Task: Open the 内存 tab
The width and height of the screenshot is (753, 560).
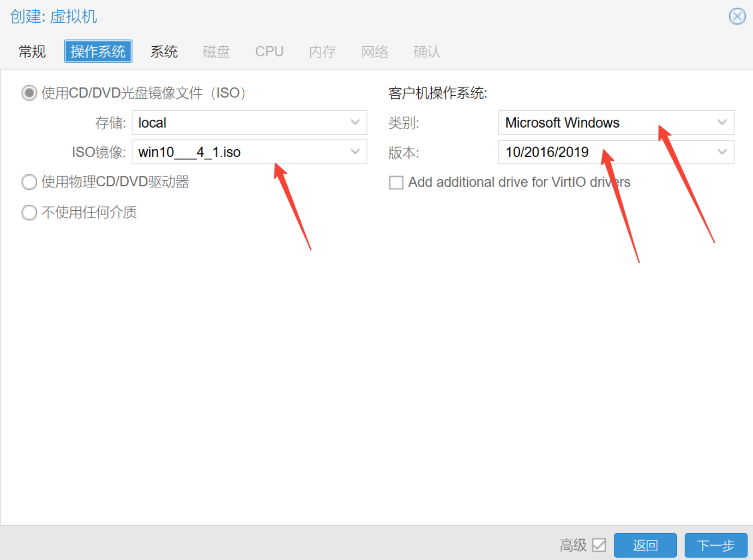Action: [322, 51]
